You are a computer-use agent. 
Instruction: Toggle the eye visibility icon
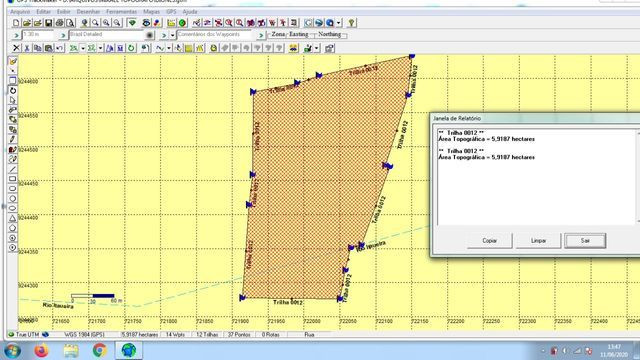[146, 23]
